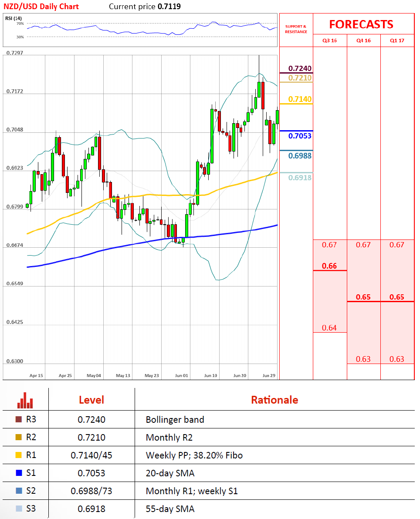Click the Monthly R1; weekly S1 rationale
The image size is (420, 519).
(192, 491)
